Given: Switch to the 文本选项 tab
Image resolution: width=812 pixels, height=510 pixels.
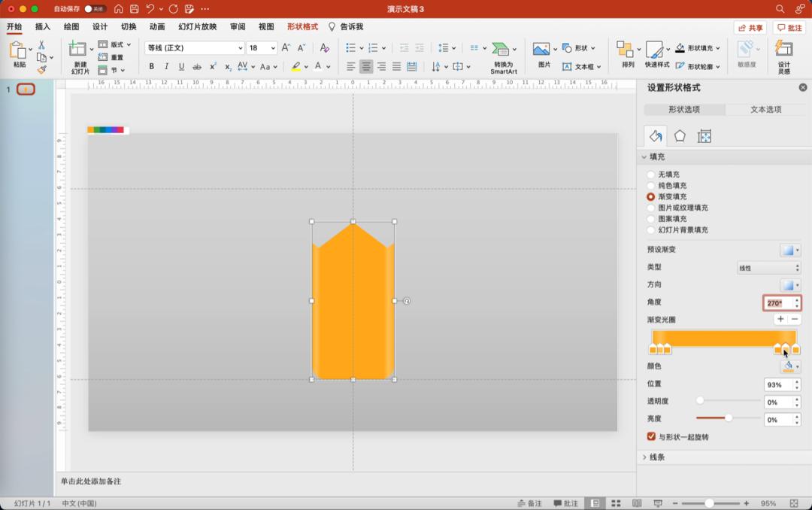Looking at the screenshot, I should click(765, 110).
